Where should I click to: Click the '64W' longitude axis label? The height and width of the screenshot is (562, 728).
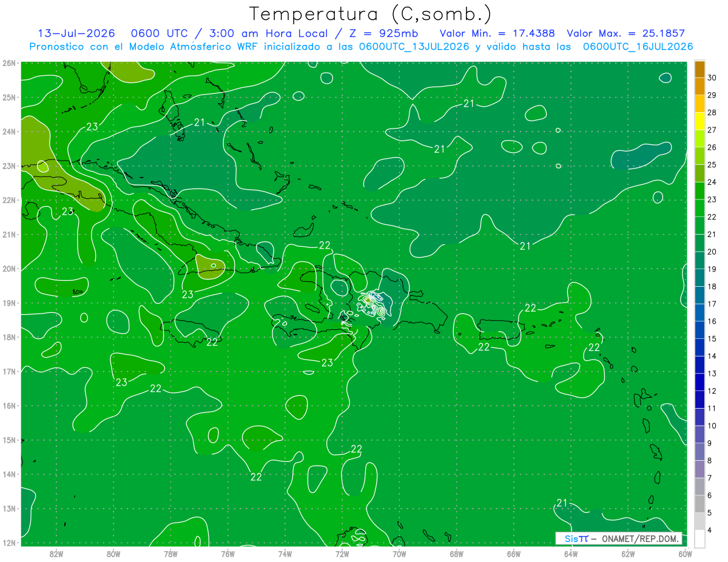click(571, 553)
